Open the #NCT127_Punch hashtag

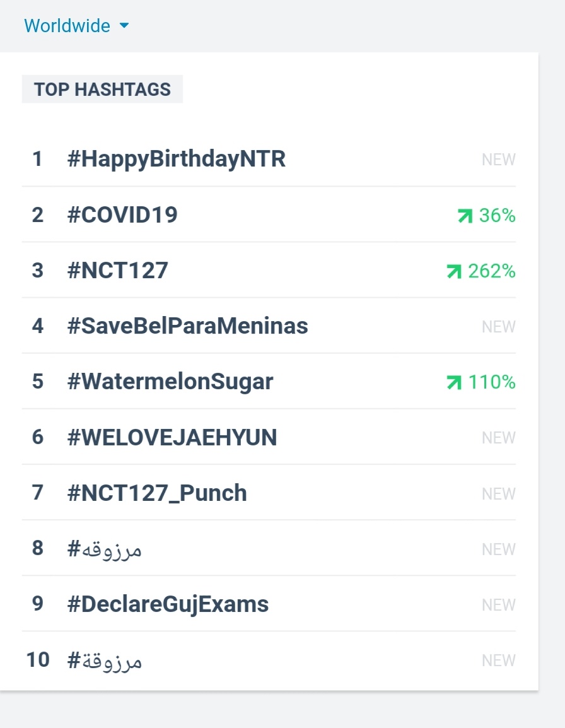point(157,493)
